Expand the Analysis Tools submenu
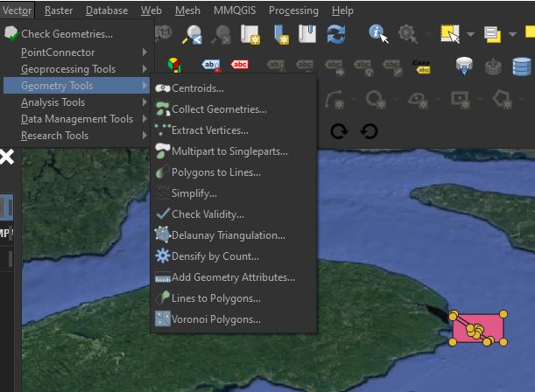Viewport: 535px width, 392px height. click(76, 102)
